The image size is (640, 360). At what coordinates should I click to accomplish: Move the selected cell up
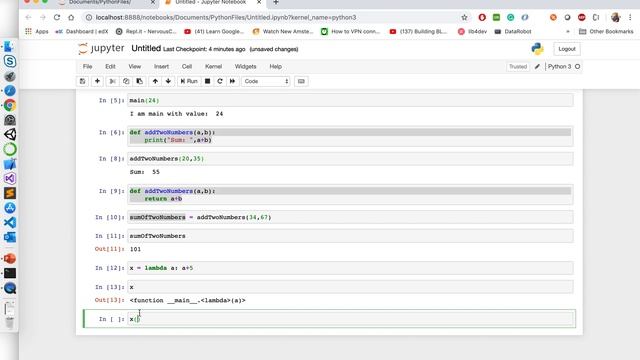pos(155,81)
